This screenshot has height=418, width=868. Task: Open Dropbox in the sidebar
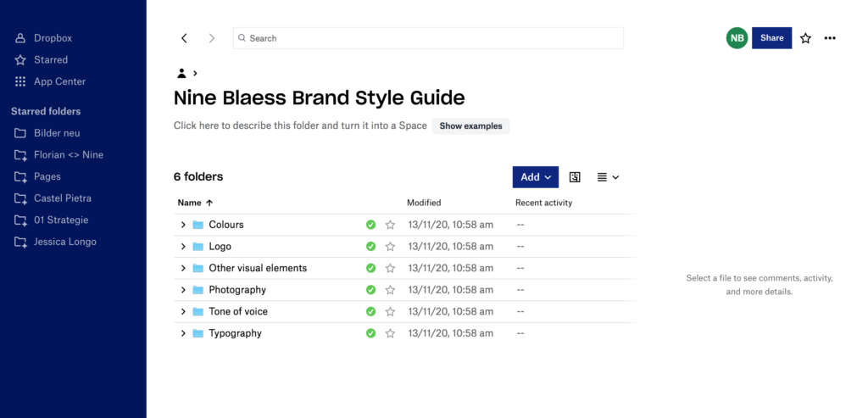(x=43, y=38)
